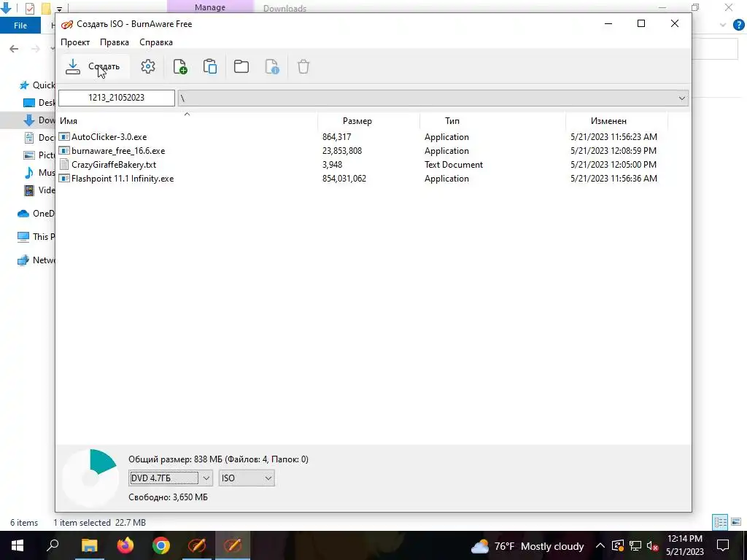Select Quick access in Explorer sidebar
The width and height of the screenshot is (747, 560).
pos(37,85)
